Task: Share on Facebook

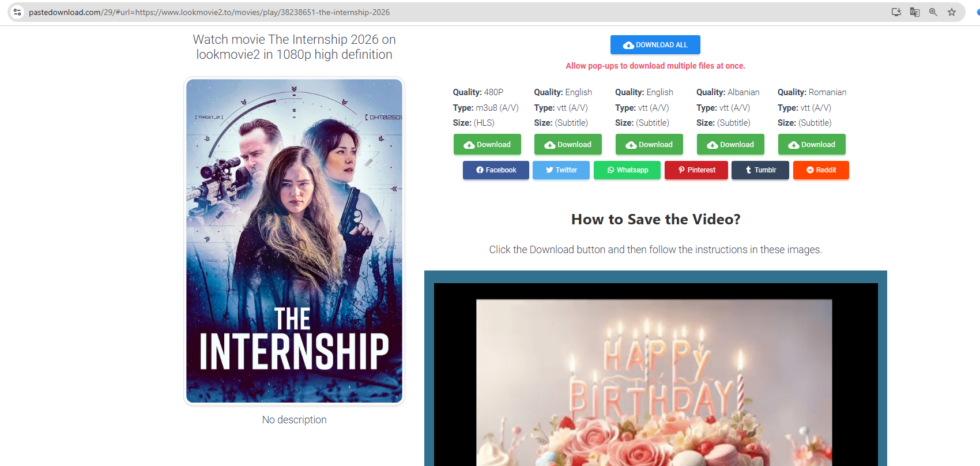Action: pos(496,170)
